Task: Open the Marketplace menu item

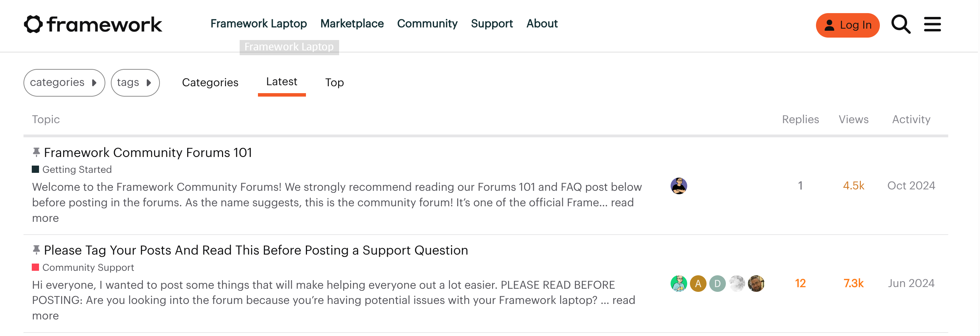Action: coord(352,23)
